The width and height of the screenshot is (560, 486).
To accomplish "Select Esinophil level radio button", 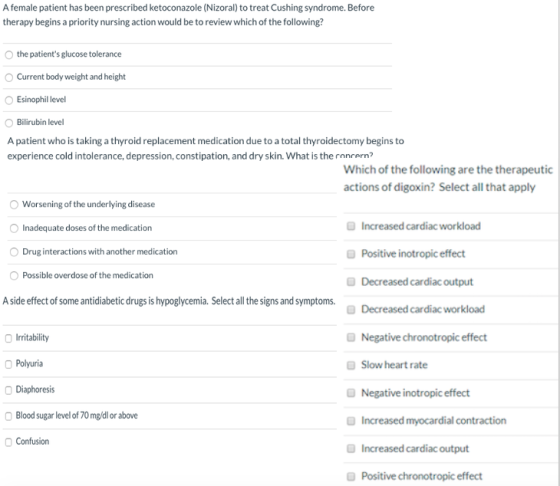I will click(x=9, y=100).
